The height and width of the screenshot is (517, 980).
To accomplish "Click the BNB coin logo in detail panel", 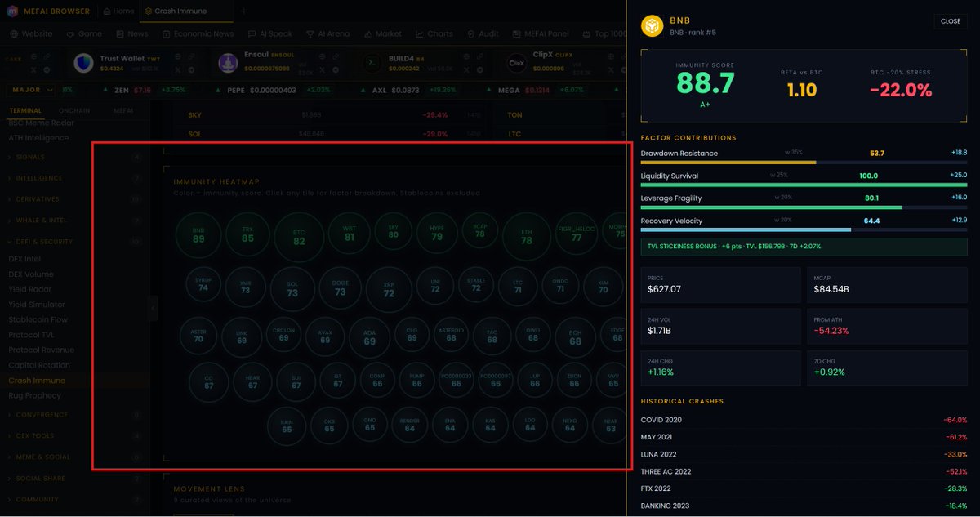I will coord(652,26).
